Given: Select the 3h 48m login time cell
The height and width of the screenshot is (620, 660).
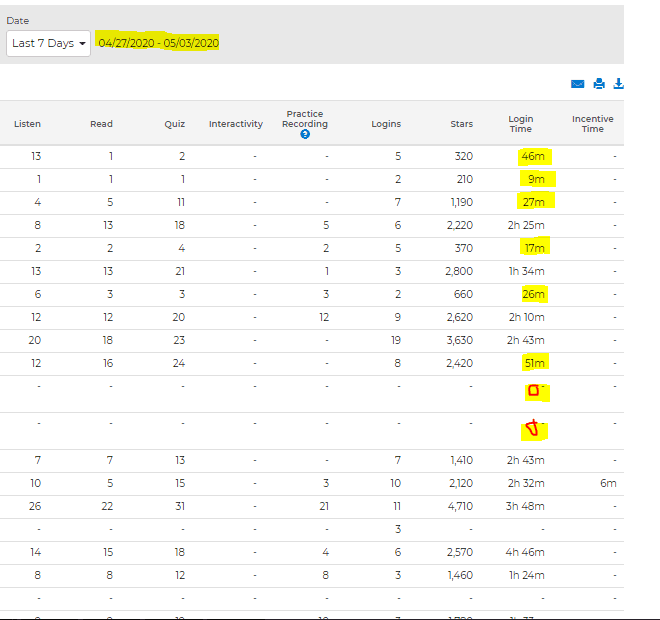Looking at the screenshot, I should (x=525, y=506).
